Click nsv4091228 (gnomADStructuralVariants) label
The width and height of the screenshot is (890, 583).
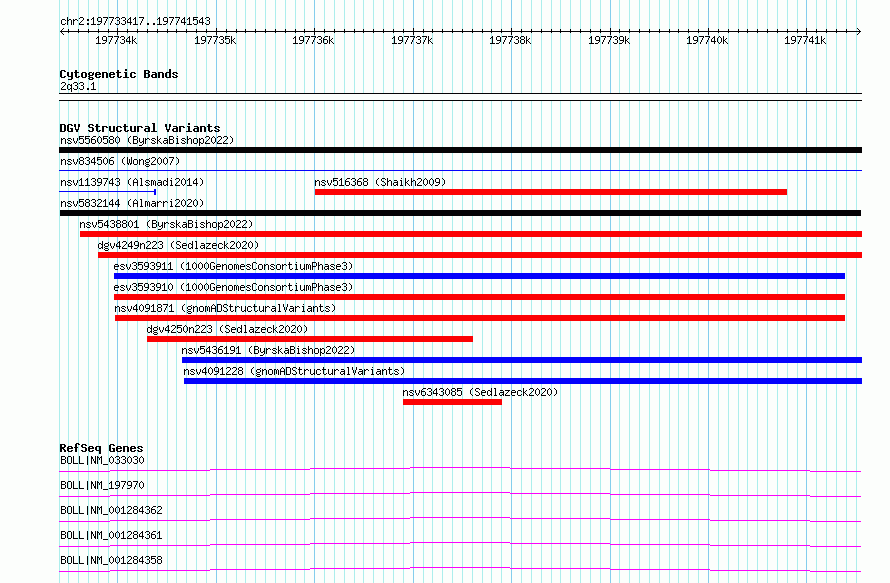point(294,371)
